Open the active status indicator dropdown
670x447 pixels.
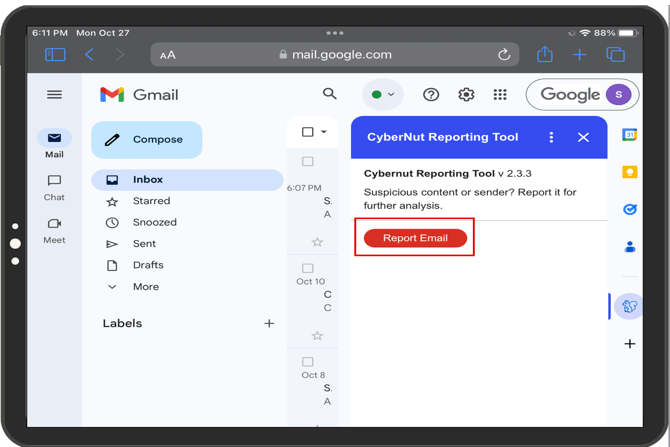[x=383, y=95]
